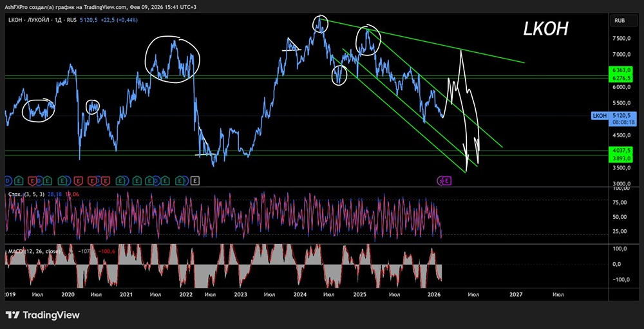Click the 3000,0 price axis label
The image size is (644, 329).
click(621, 184)
